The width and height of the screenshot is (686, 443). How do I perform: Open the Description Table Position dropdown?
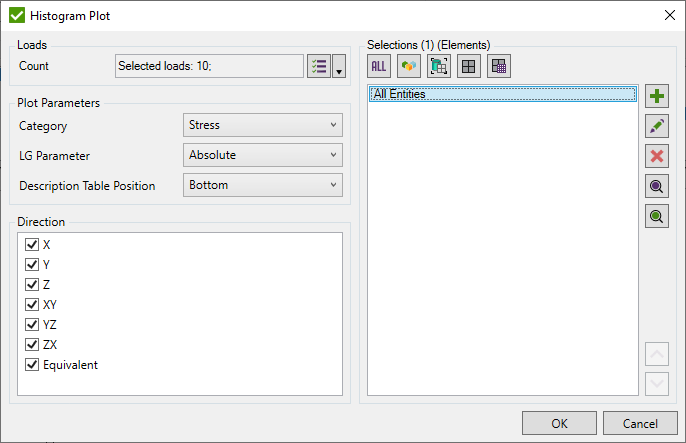tap(264, 185)
